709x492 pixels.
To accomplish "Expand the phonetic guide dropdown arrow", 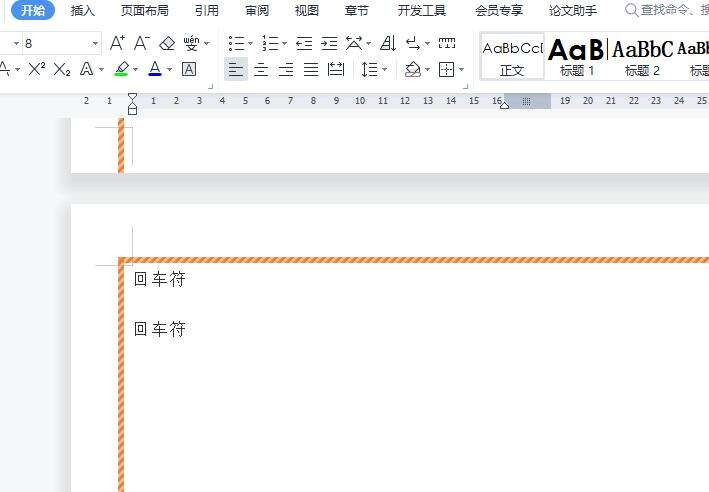I will [x=207, y=43].
